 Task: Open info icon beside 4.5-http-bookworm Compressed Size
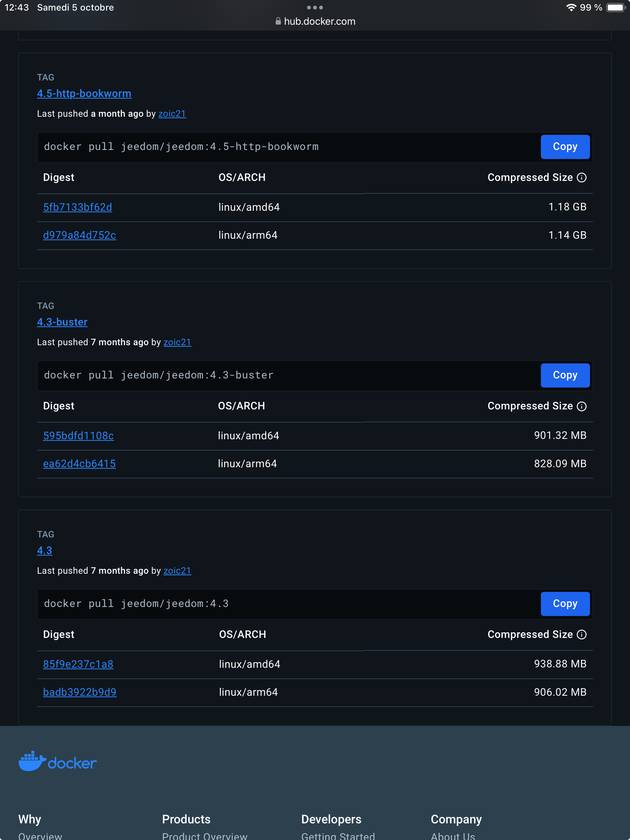pyautogui.click(x=581, y=178)
